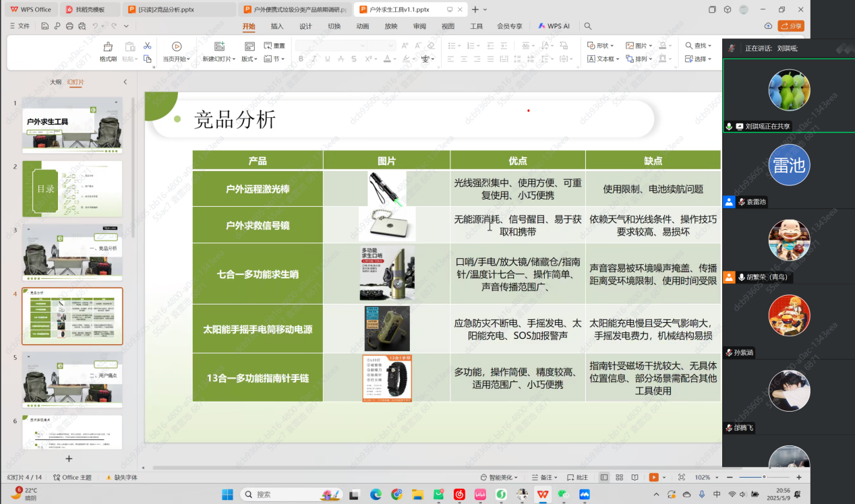Click the 缺失字体 missing fonts notice
Screen dimensions: 855x504
point(121,477)
